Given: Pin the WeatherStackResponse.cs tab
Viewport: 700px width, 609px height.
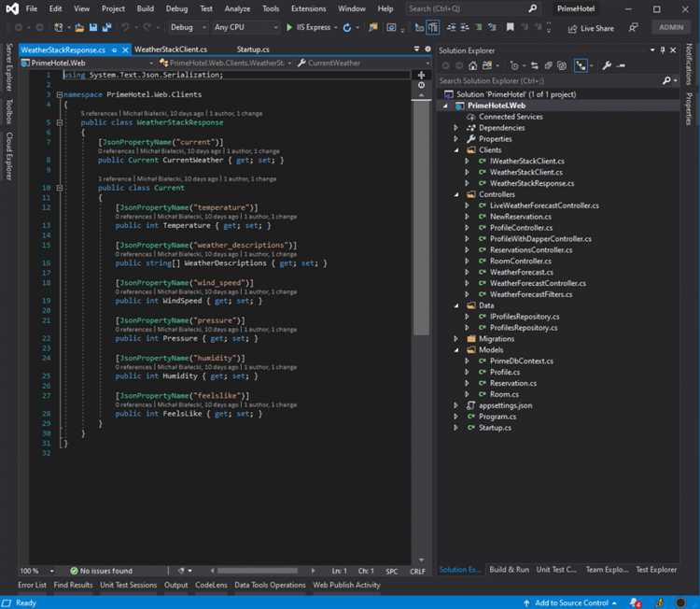Looking at the screenshot, I should coord(115,50).
